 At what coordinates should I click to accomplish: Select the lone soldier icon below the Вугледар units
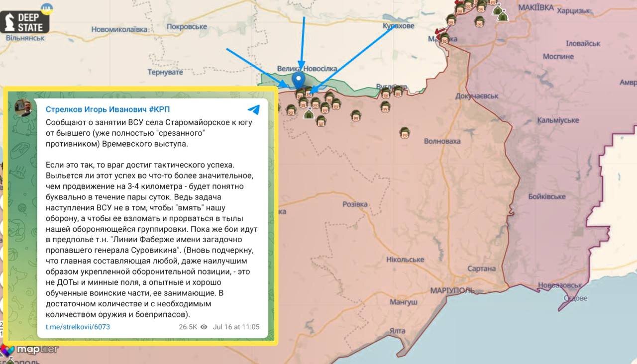[385, 106]
